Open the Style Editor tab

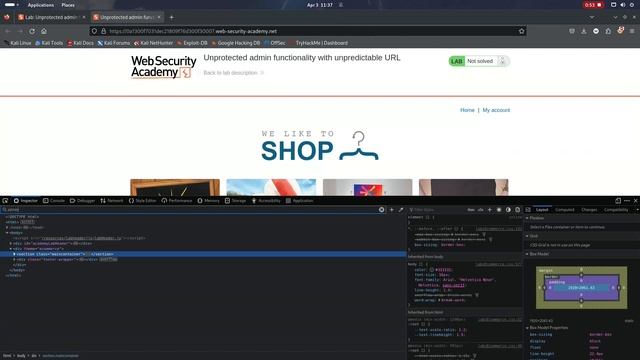142,200
